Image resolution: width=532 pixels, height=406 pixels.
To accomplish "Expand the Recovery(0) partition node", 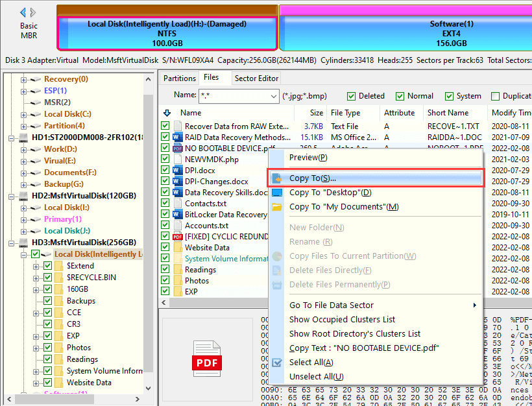I will 24,79.
